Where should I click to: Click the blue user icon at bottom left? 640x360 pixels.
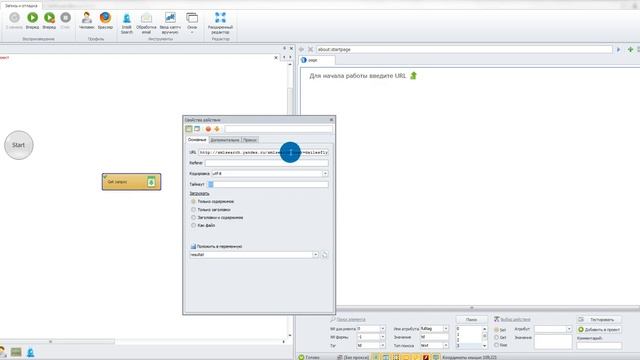pyautogui.click(x=31, y=352)
